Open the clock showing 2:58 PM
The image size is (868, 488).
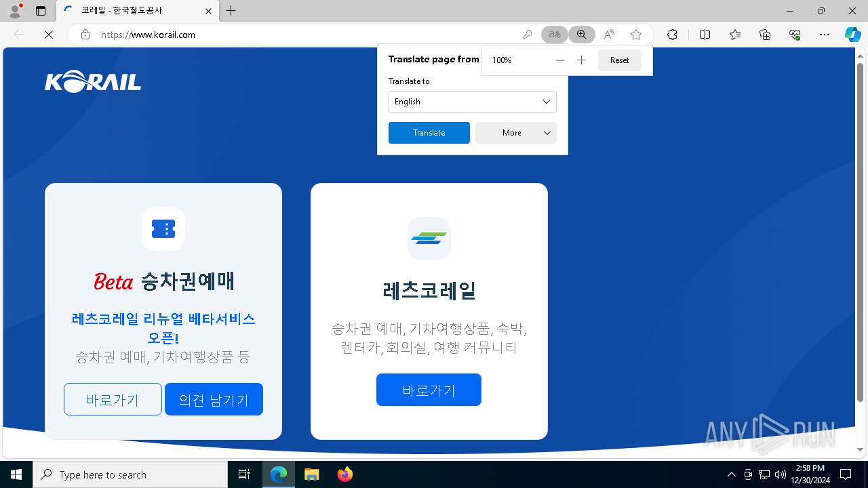810,474
